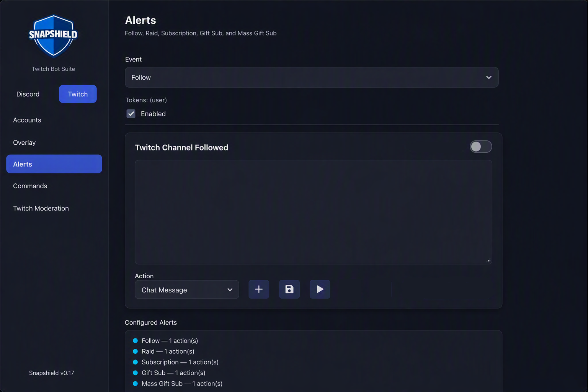The height and width of the screenshot is (392, 588).
Task: Add a new action with the plus icon
Action: pos(259,289)
